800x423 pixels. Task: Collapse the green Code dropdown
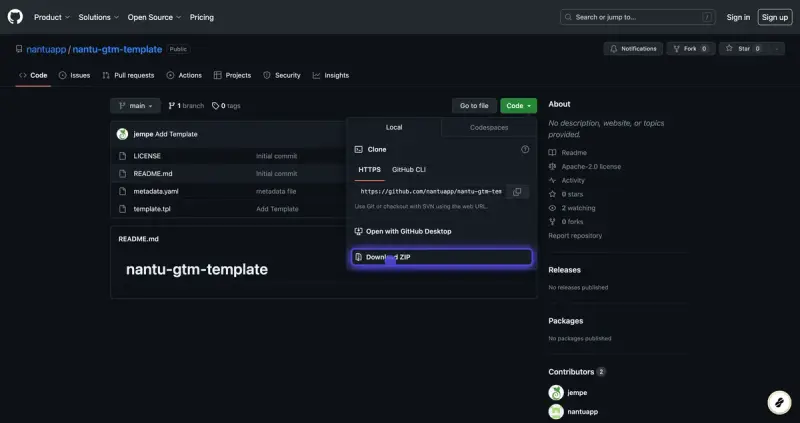[x=518, y=106]
